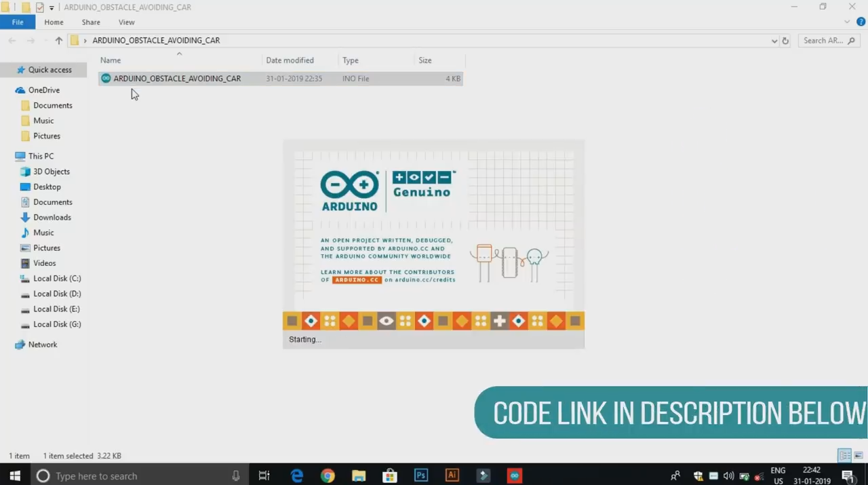Open This PC Music folder
The width and height of the screenshot is (868, 485).
point(43,233)
